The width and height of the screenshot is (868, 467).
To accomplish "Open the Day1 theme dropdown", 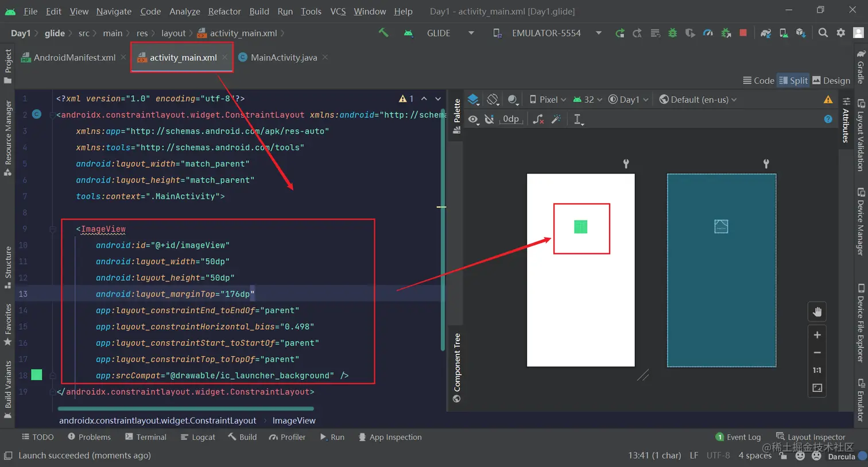I will (629, 99).
